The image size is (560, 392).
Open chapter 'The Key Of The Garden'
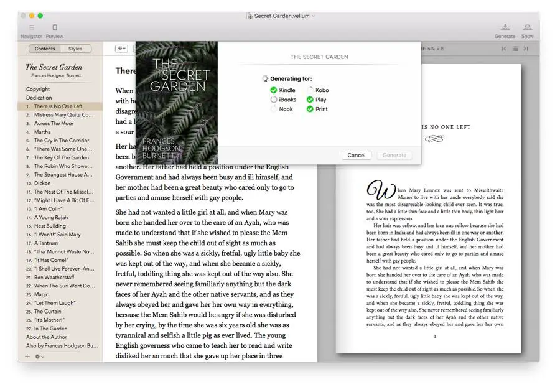pos(60,158)
